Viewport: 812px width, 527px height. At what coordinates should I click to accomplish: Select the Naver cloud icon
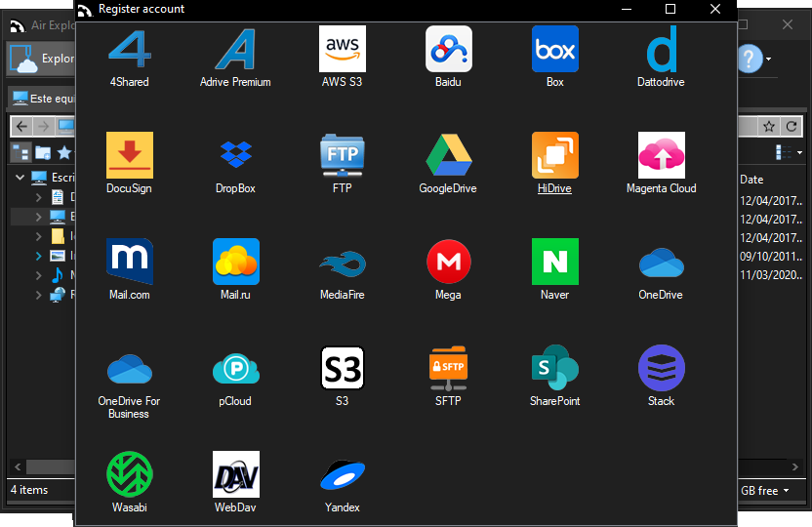click(554, 269)
